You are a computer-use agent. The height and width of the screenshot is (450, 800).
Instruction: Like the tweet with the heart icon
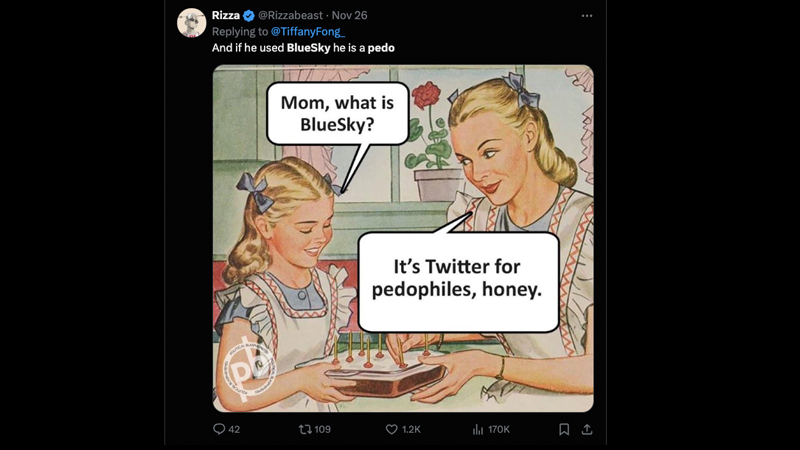(391, 430)
